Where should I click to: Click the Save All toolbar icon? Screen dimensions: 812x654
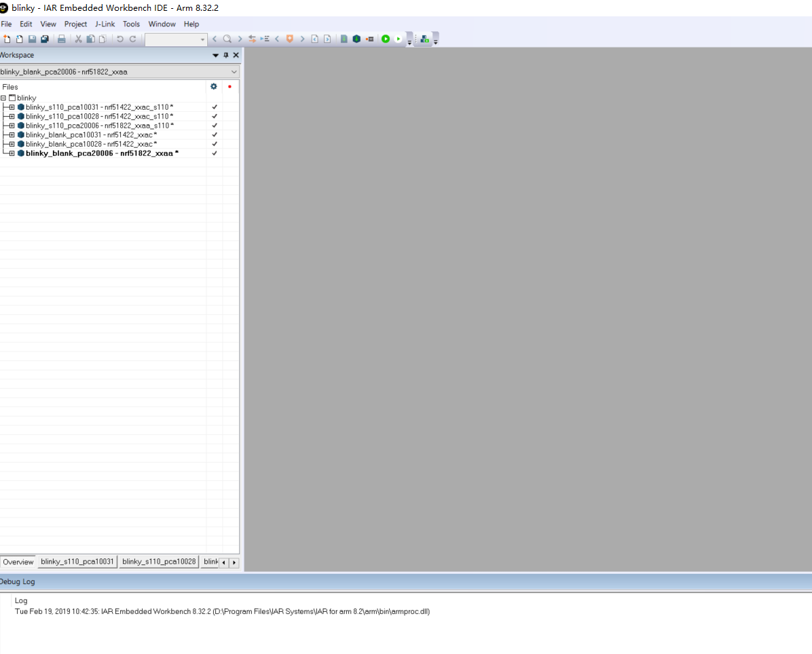45,39
